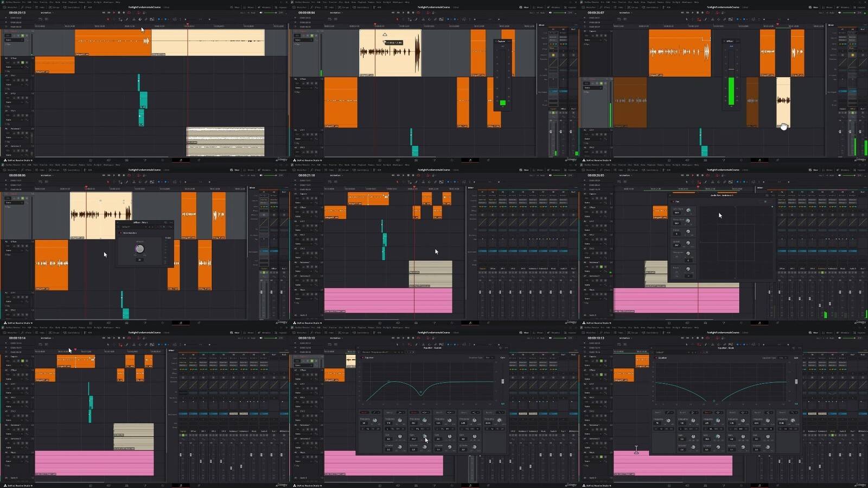Arm the record button in the 00:00:20:13 frame
This screenshot has height=488, width=868.
click(x=124, y=12)
